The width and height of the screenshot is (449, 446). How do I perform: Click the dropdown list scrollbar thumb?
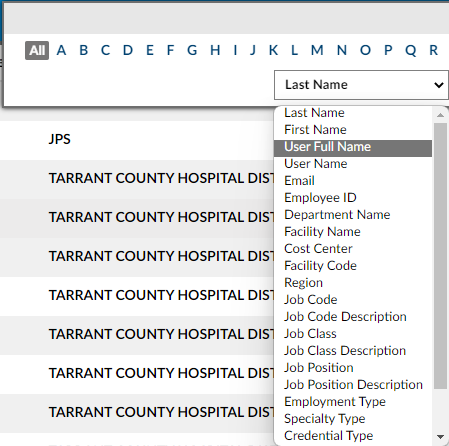[x=440, y=256]
